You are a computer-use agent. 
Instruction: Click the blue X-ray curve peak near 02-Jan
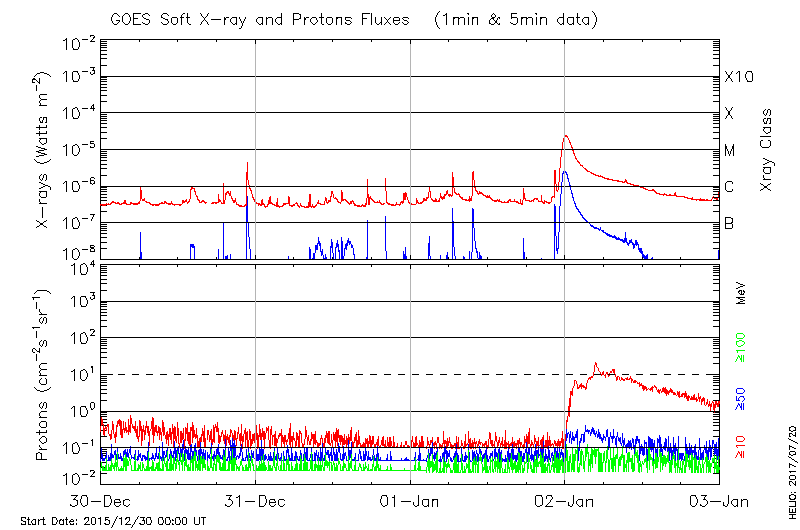click(565, 172)
